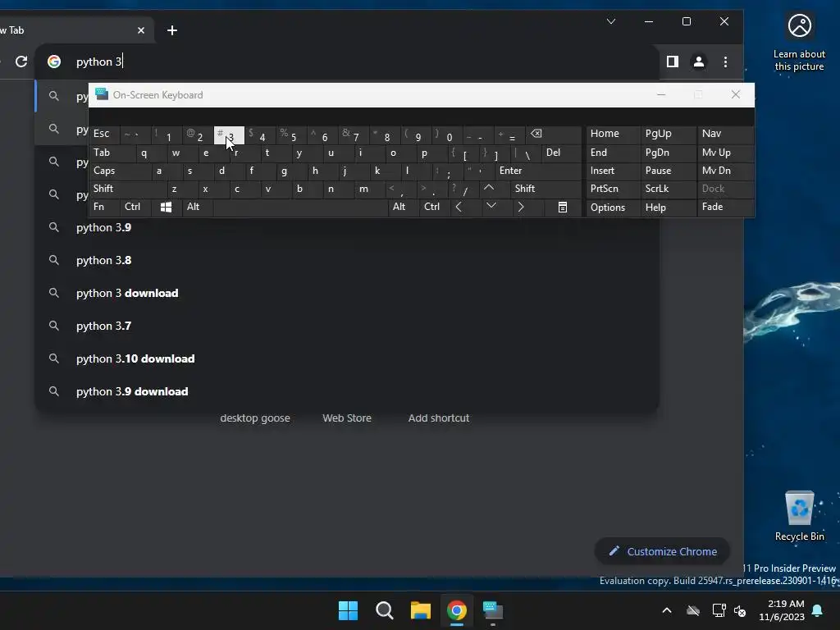Click On-Screen Keyboard taskbar icon
Image resolution: width=840 pixels, height=630 pixels.
493,610
